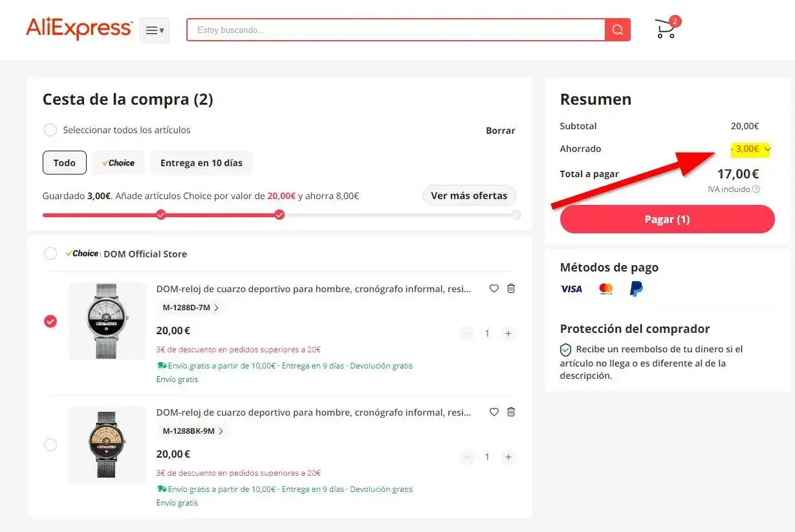Click the final grey checkpoint on progress bar

point(516,215)
